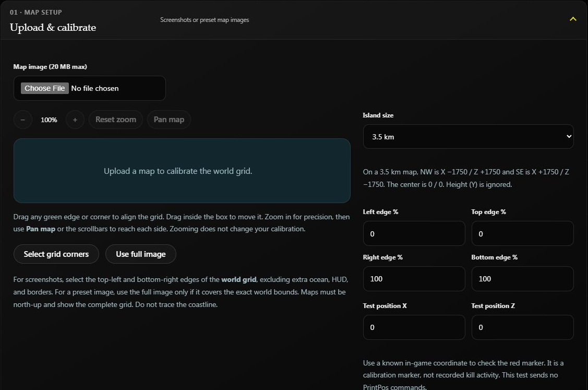Click the "Map image (20 MB max)" label
The image size is (588, 390).
pos(50,67)
